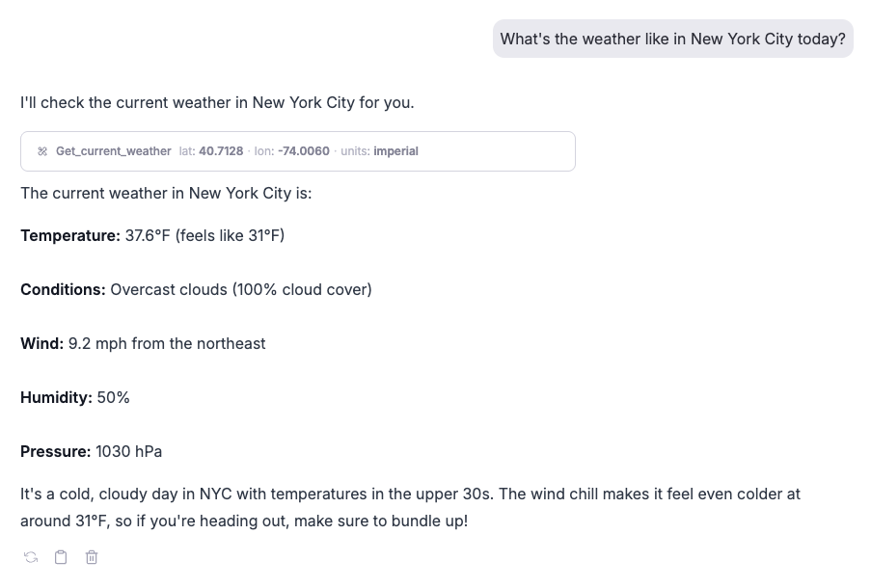The image size is (871, 588).
Task: Click the "I'll check the current weather" sentence
Action: click(217, 102)
